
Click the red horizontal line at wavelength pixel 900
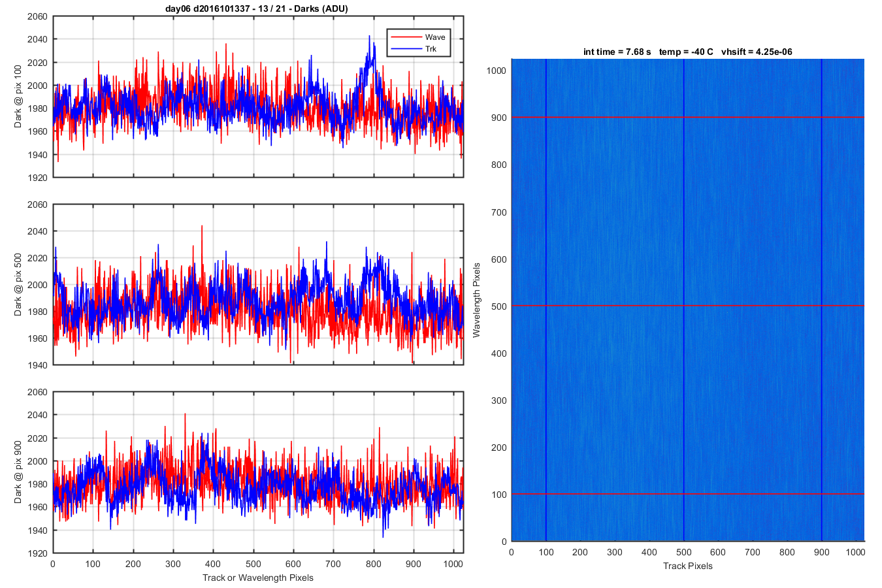(688, 117)
